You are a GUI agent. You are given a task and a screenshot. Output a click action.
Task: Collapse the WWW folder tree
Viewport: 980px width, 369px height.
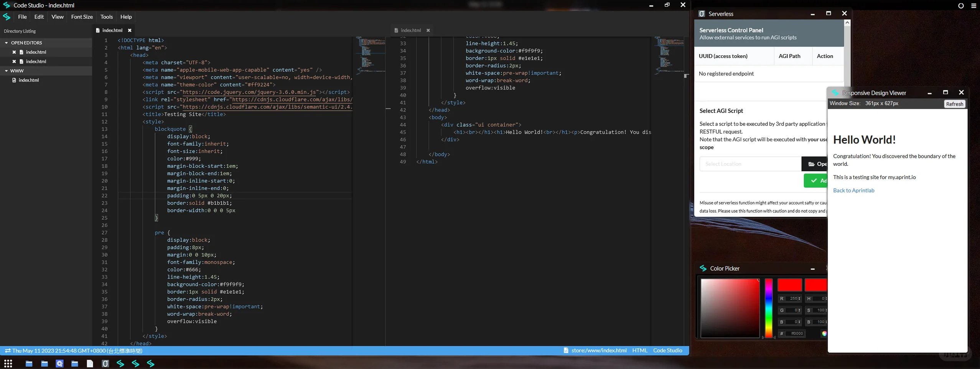coord(7,71)
